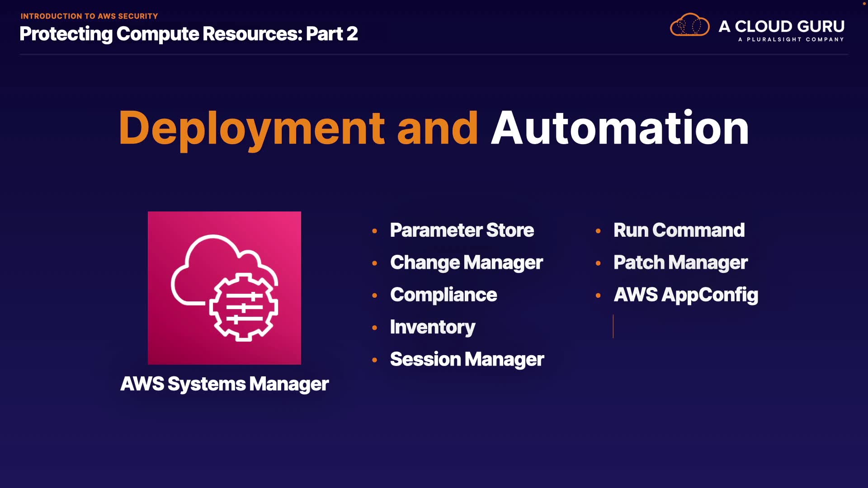Click the orange dot in the top-right corner

(864, 3)
